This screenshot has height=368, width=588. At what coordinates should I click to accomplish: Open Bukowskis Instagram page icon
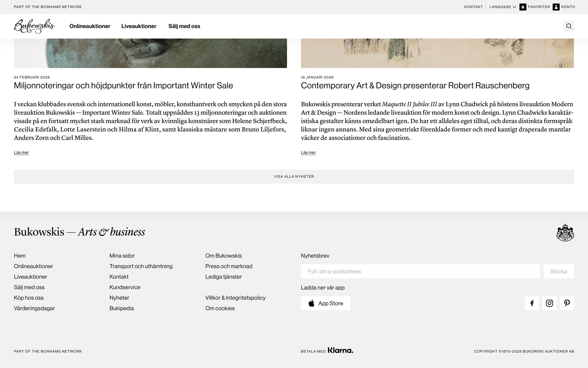point(549,303)
